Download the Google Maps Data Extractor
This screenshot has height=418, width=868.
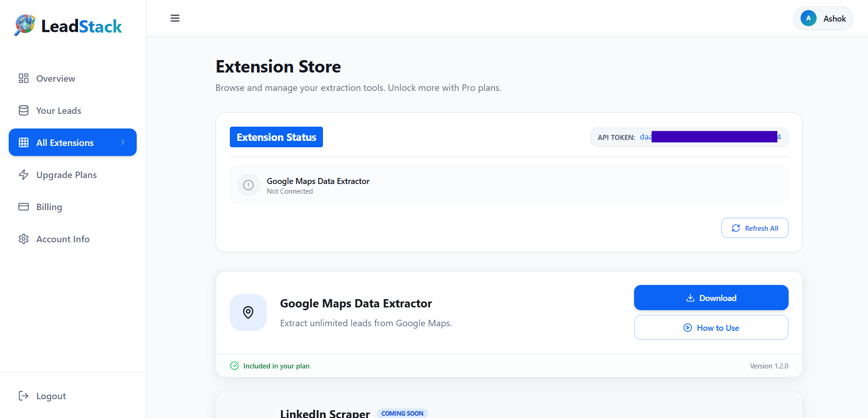[x=711, y=297]
